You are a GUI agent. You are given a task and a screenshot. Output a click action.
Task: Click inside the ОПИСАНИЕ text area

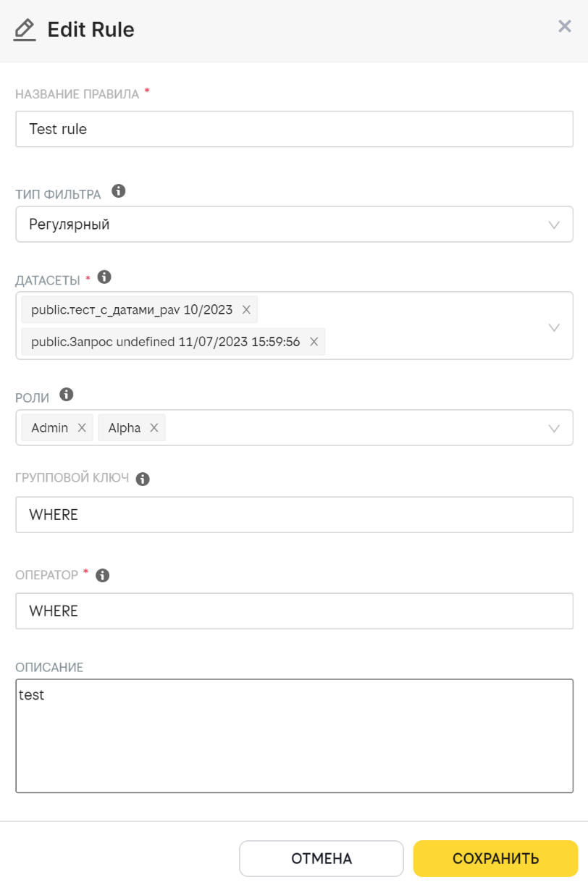click(294, 736)
